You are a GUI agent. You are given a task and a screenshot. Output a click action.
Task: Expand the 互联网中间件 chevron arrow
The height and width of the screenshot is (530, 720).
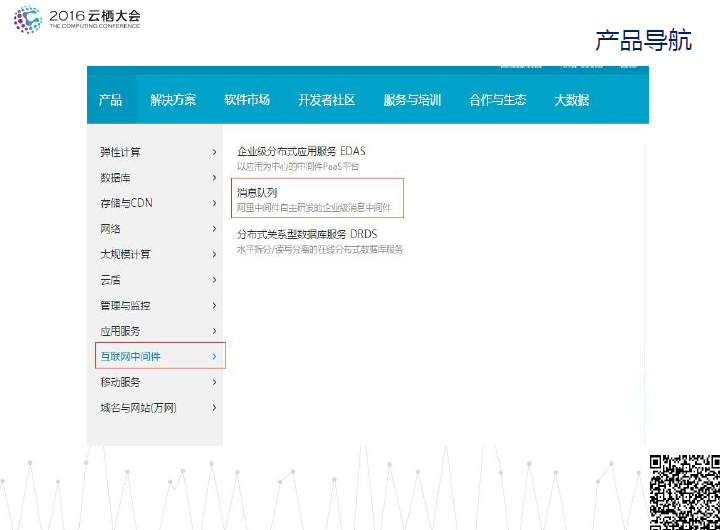click(214, 356)
